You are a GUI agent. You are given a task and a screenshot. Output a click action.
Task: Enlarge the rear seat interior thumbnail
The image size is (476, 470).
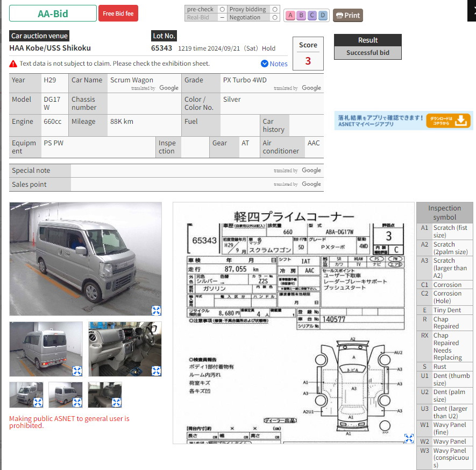pos(117,402)
